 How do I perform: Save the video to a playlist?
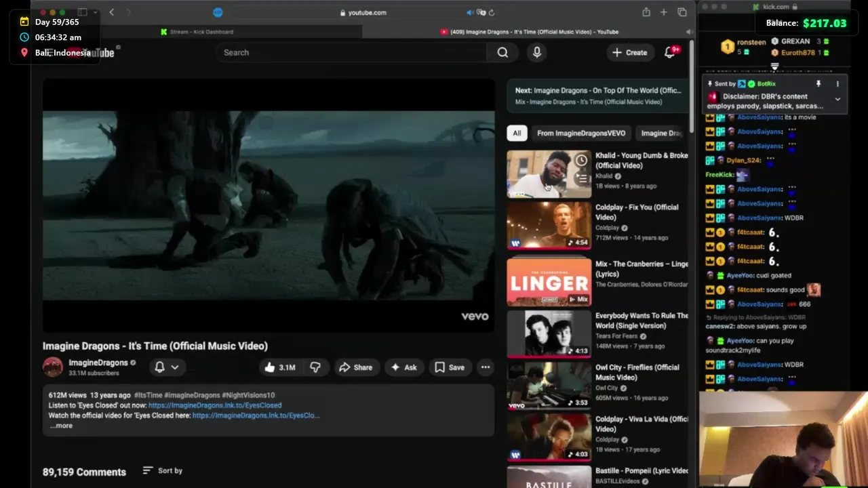coord(450,367)
